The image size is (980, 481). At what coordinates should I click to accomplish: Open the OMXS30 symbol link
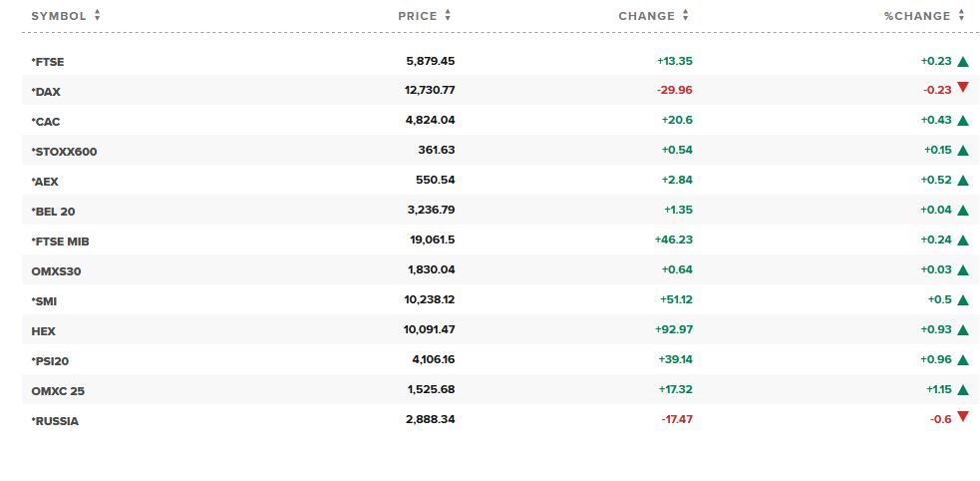point(56,272)
